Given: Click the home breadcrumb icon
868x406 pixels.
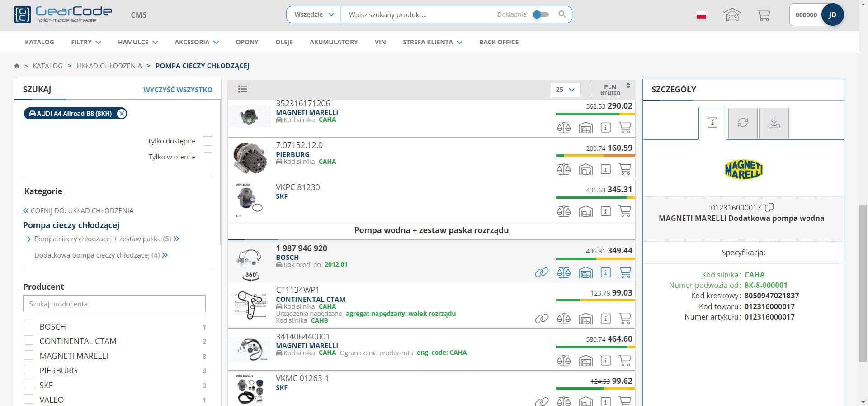Looking at the screenshot, I should coord(17,66).
